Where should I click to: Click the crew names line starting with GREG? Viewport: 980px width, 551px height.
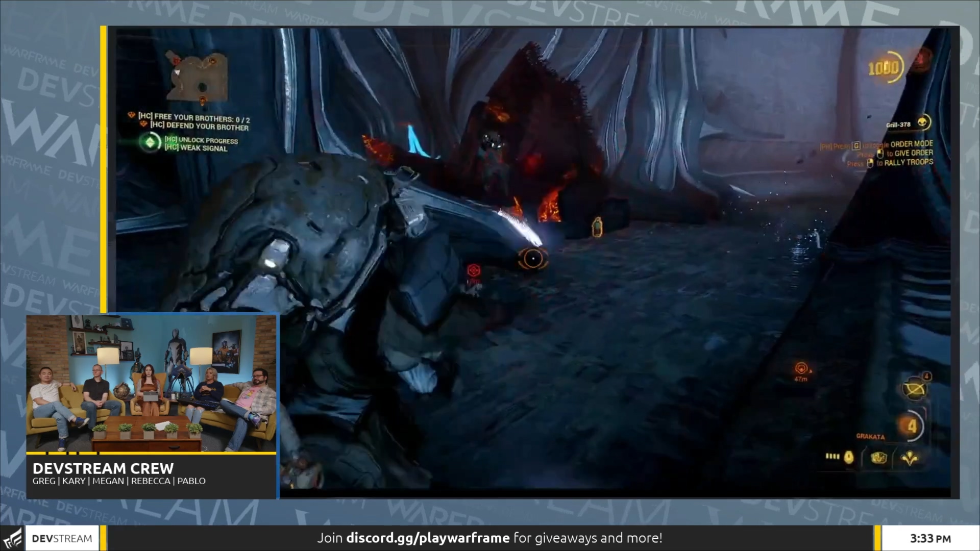(x=119, y=481)
